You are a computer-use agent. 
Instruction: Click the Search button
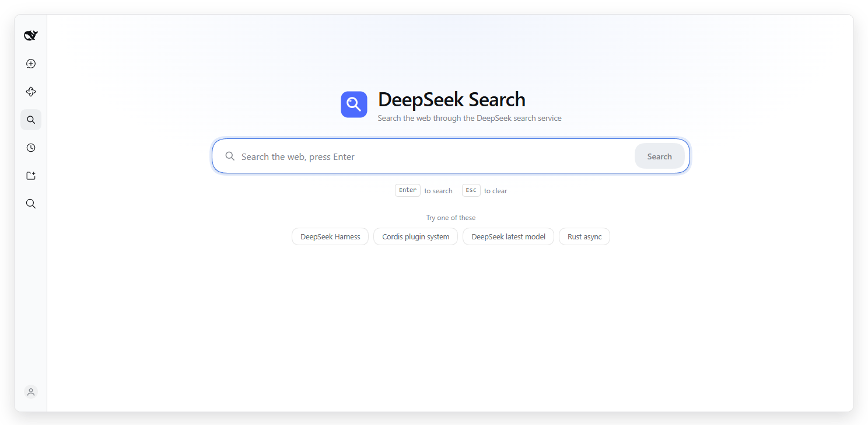tap(659, 156)
